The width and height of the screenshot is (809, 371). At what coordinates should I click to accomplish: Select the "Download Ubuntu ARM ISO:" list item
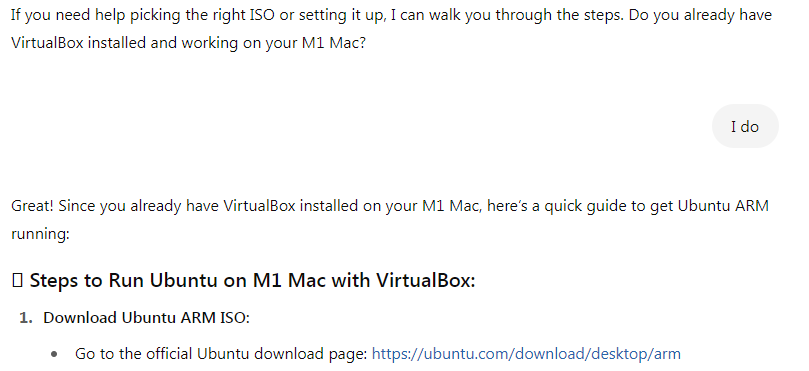click(x=146, y=318)
